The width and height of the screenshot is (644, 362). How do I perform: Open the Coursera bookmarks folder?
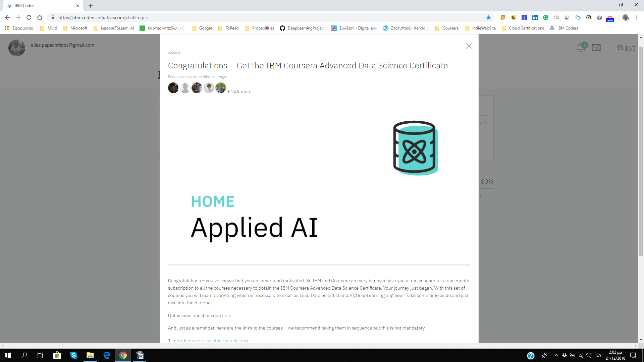449,28
